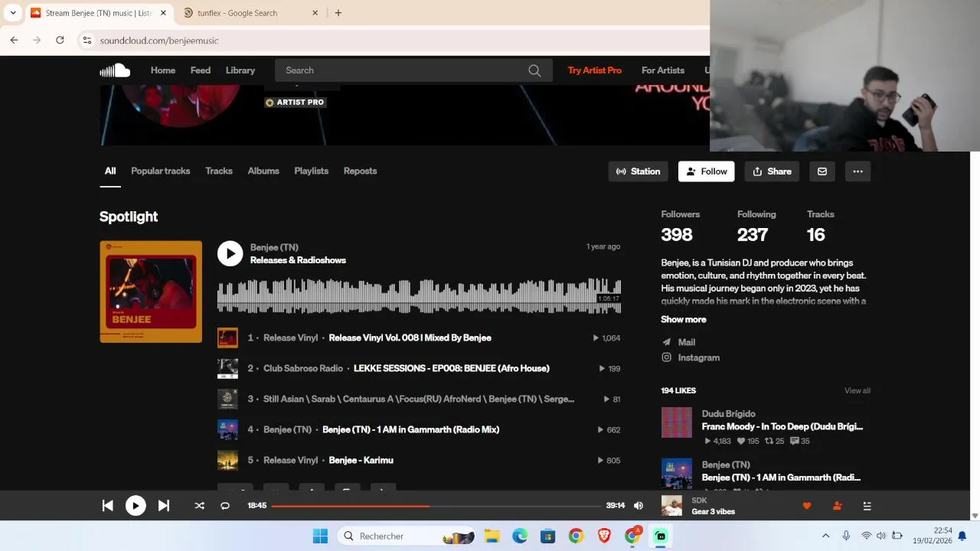Open Dudu Brígido artist link
This screenshot has height=551, width=980.
tap(729, 414)
